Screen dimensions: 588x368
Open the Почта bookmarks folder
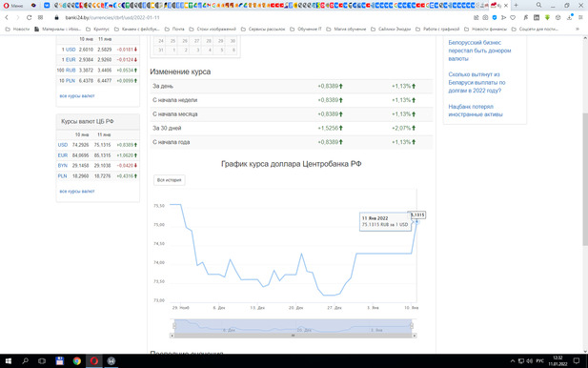[x=174, y=29]
